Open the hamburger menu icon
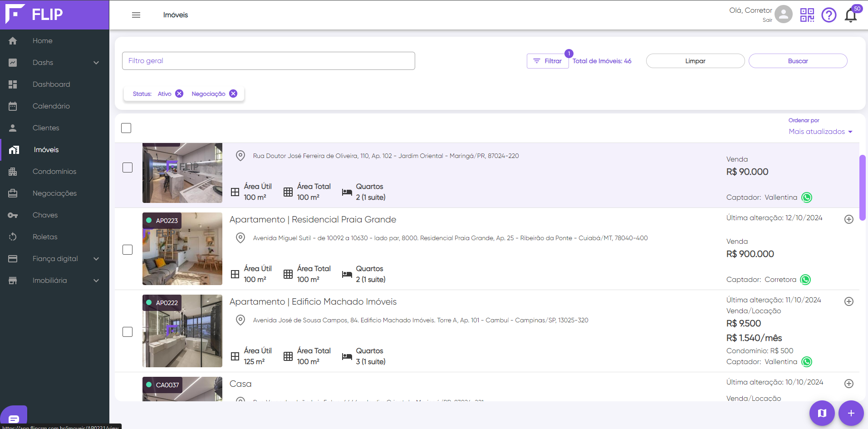Viewport: 868px width, 429px height. (136, 15)
